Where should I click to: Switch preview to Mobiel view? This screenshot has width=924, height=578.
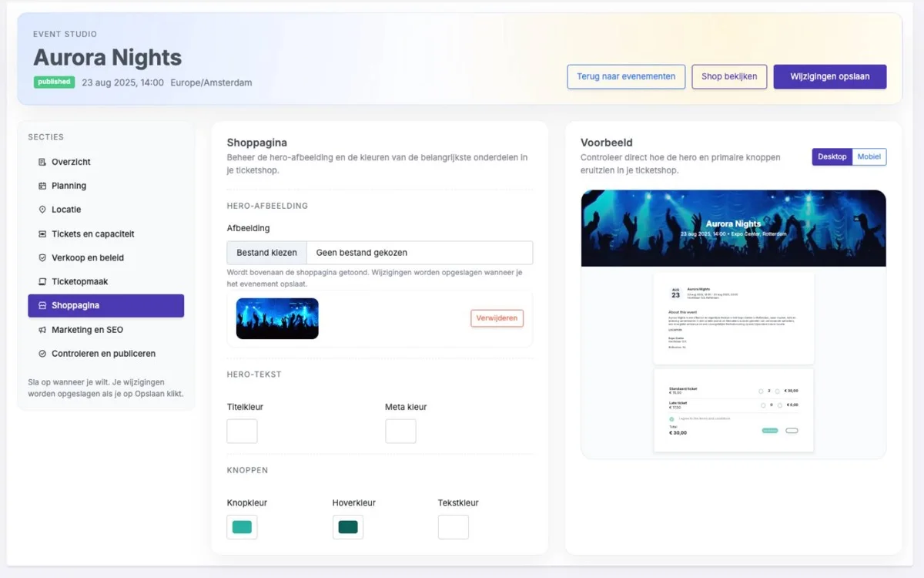pyautogui.click(x=869, y=156)
